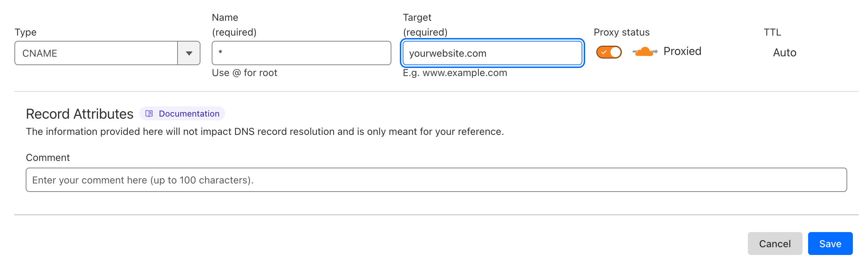Save the DNS record
This screenshot has height=262, width=868.
click(830, 244)
